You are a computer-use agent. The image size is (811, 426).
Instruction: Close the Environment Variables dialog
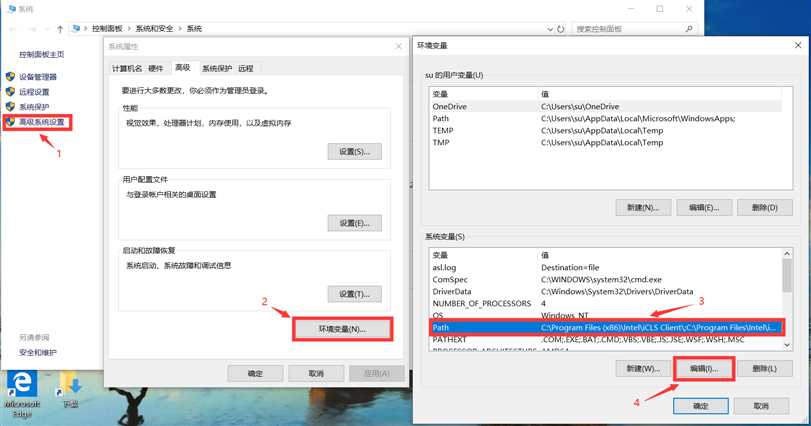point(798,45)
